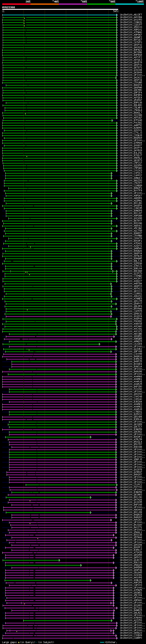The image size is (146, 644).
Task: Select the UniRef100_B9FN21 label
Action: point(131,50)
